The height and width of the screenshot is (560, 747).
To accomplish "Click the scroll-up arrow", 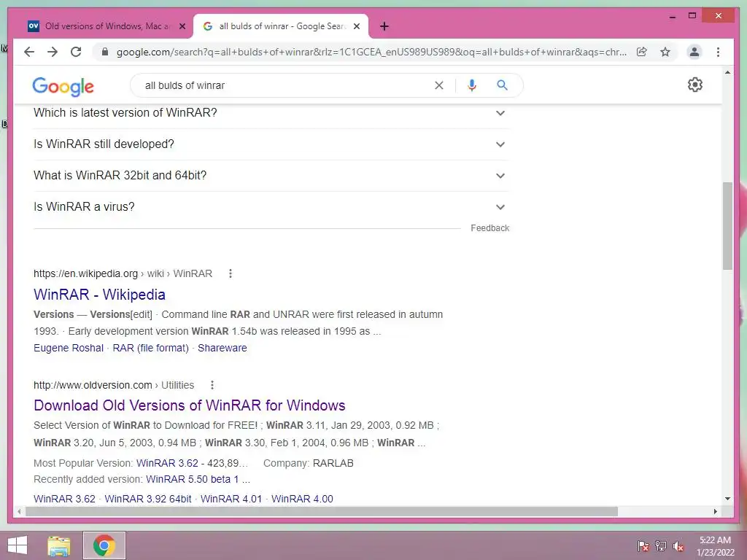I will (727, 72).
